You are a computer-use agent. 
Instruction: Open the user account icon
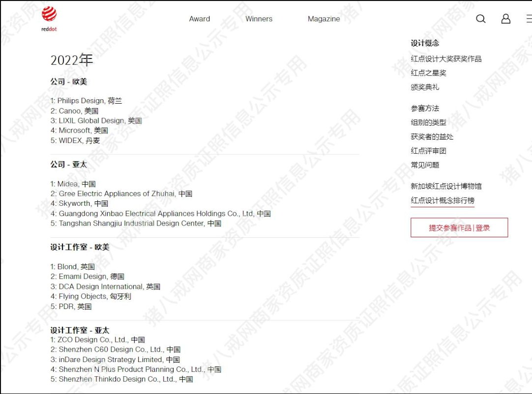click(x=505, y=19)
